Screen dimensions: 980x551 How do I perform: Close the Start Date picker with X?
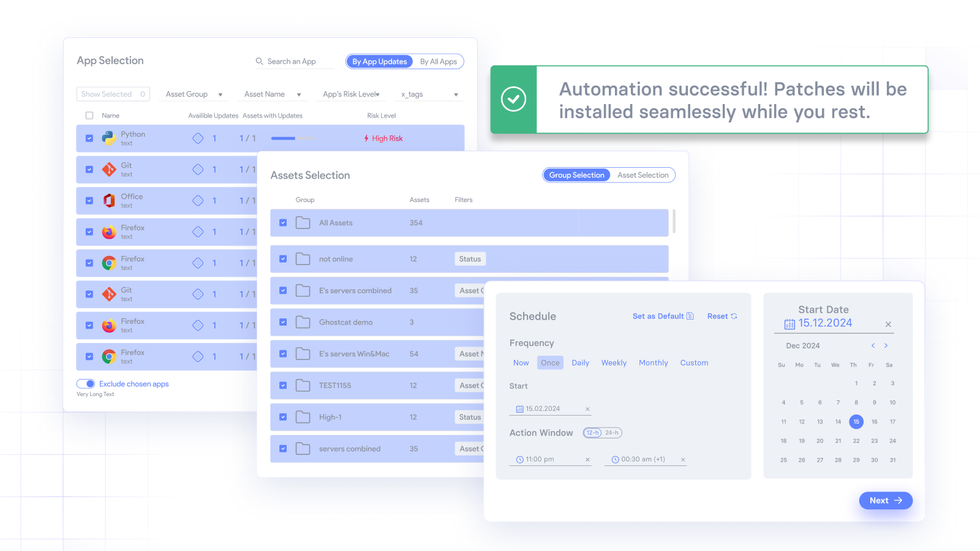[x=888, y=324]
